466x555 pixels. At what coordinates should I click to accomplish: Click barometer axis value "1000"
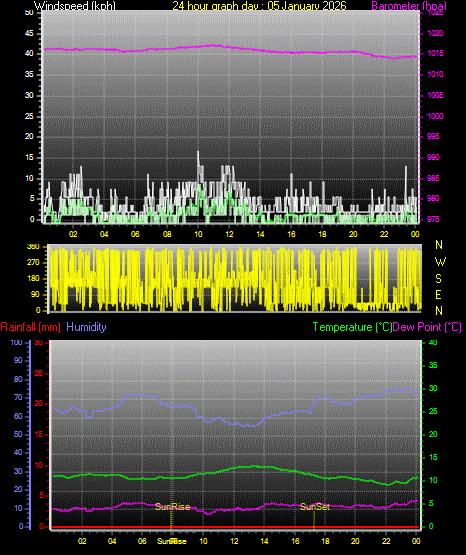(436, 116)
